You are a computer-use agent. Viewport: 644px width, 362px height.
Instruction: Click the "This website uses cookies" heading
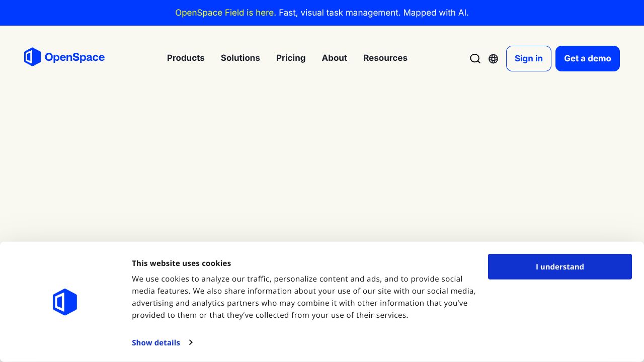(181, 263)
